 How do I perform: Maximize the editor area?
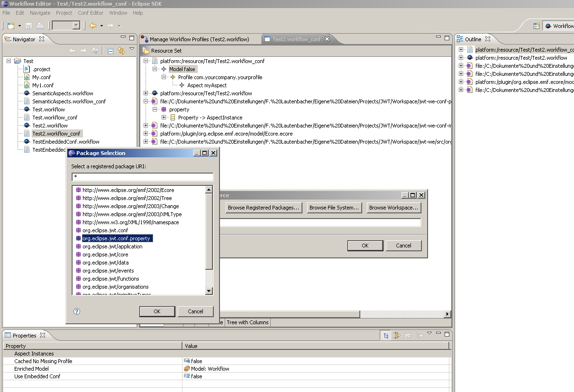(x=446, y=37)
